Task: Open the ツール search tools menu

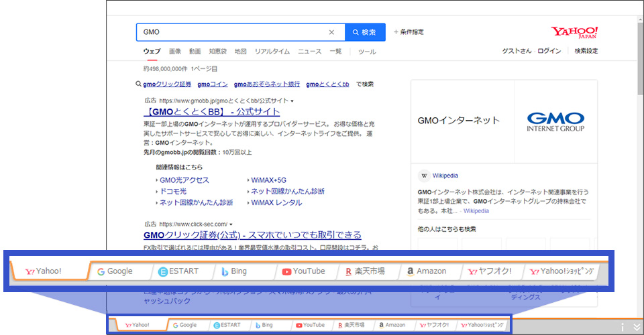Action: click(367, 52)
